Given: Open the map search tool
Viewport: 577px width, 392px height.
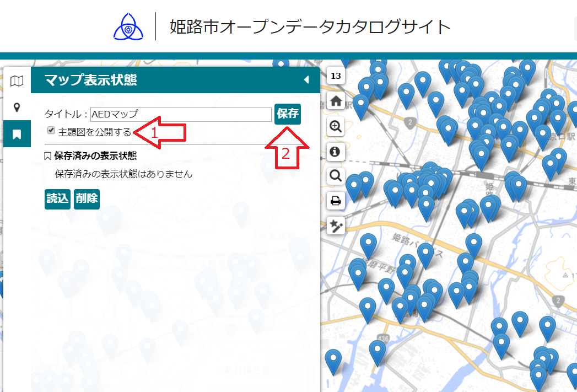Looking at the screenshot, I should [336, 176].
